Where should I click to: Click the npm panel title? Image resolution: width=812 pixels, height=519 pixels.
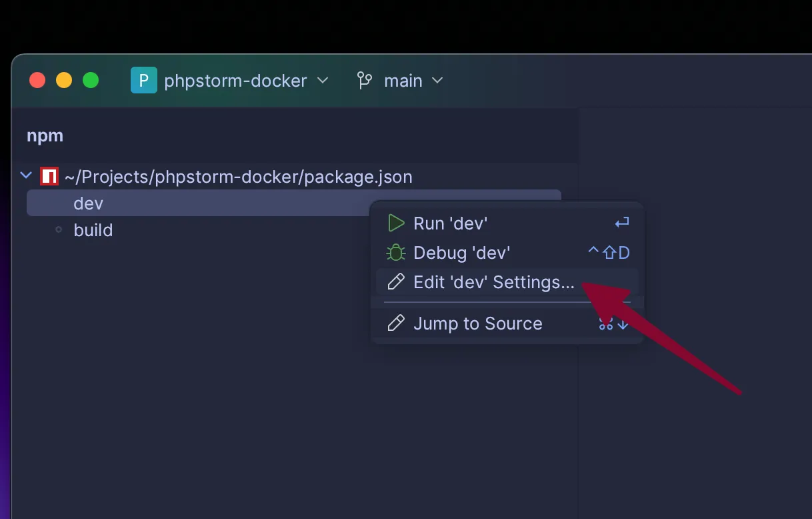pos(45,135)
